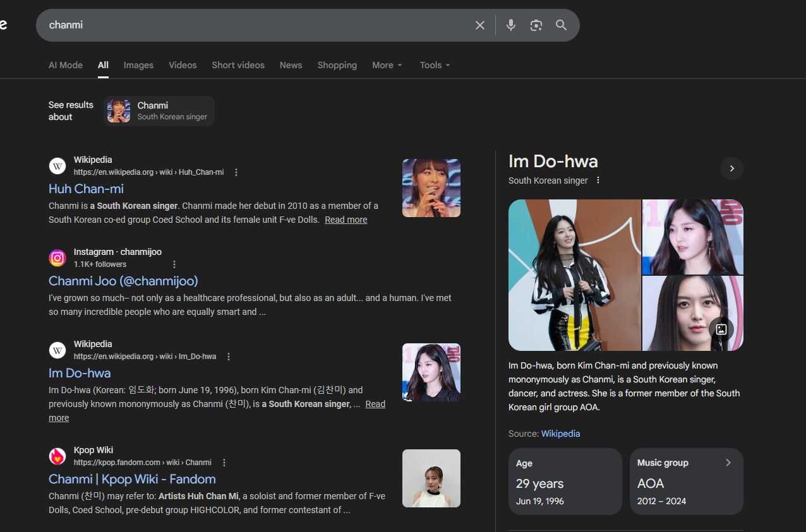The width and height of the screenshot is (806, 532).
Task: Switch to the Short videos tab
Action: pyautogui.click(x=238, y=65)
